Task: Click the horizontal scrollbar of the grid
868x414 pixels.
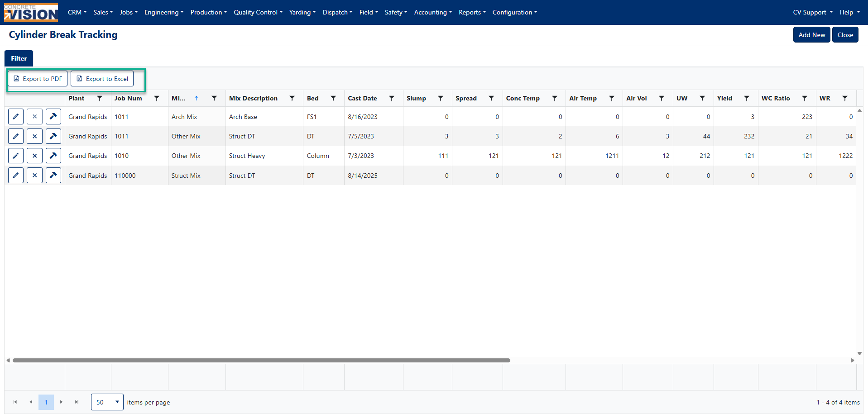Action: pyautogui.click(x=261, y=361)
